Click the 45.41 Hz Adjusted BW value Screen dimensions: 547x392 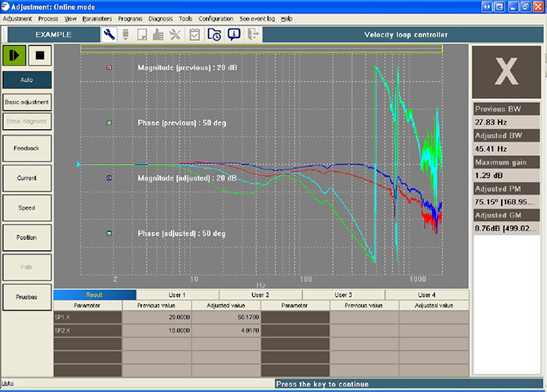(507, 149)
